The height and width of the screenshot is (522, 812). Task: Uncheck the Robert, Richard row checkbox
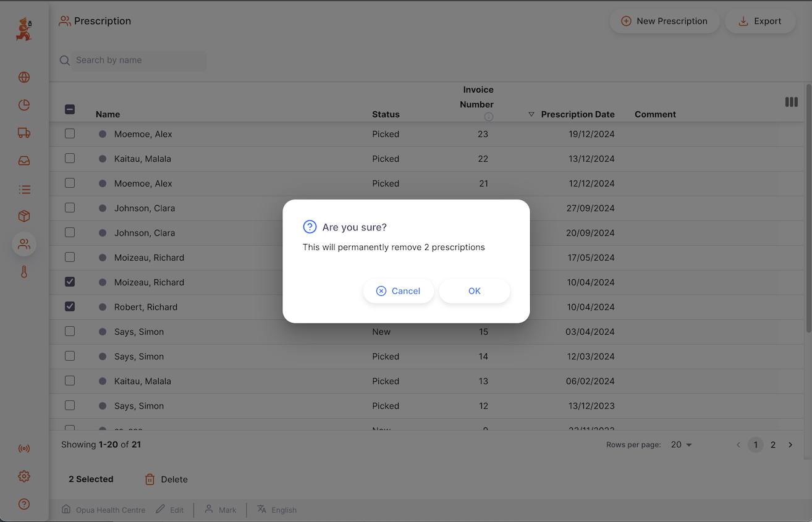tap(70, 306)
